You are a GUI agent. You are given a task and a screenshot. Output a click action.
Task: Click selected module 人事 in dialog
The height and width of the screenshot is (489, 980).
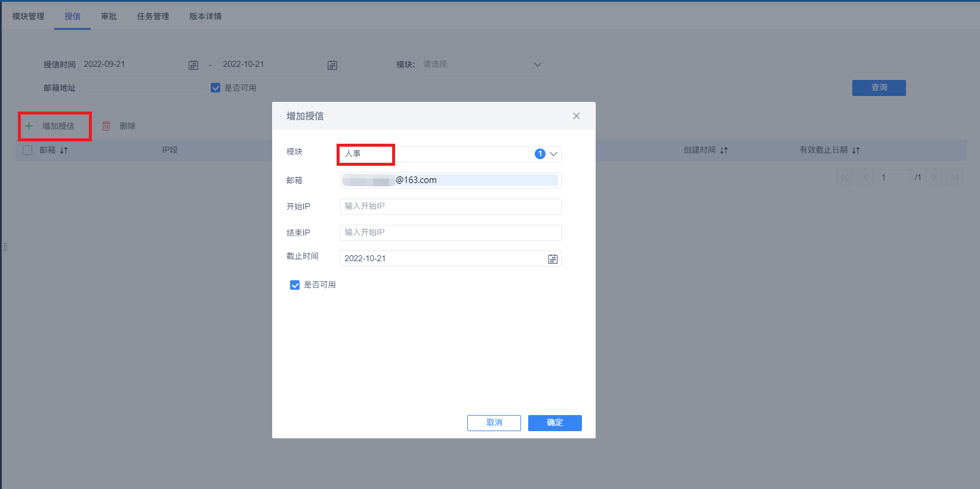pyautogui.click(x=353, y=154)
